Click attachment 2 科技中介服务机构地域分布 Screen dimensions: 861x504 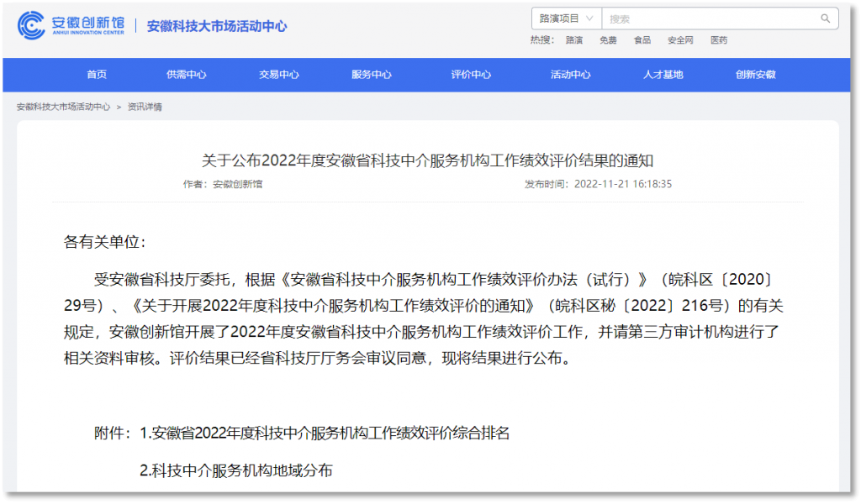click(236, 470)
